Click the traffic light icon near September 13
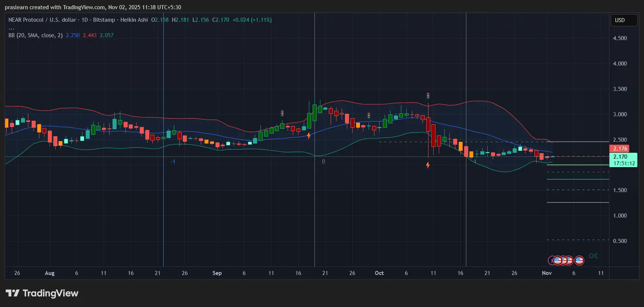Screen dimensions: 644x307 tap(282, 113)
